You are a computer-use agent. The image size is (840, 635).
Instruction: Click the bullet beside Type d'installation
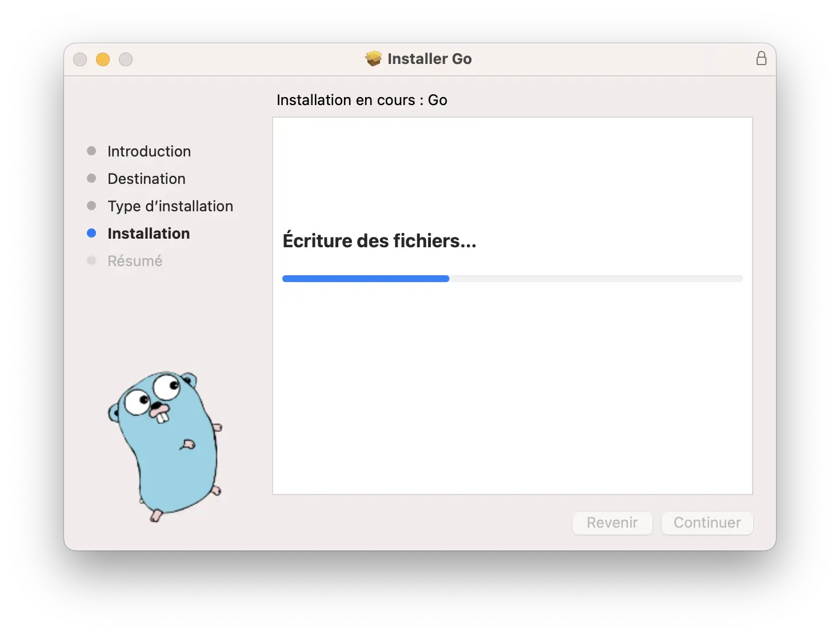[91, 206]
